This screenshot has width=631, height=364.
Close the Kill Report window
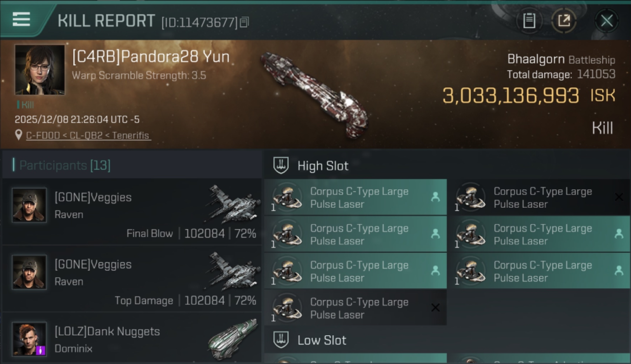click(607, 21)
